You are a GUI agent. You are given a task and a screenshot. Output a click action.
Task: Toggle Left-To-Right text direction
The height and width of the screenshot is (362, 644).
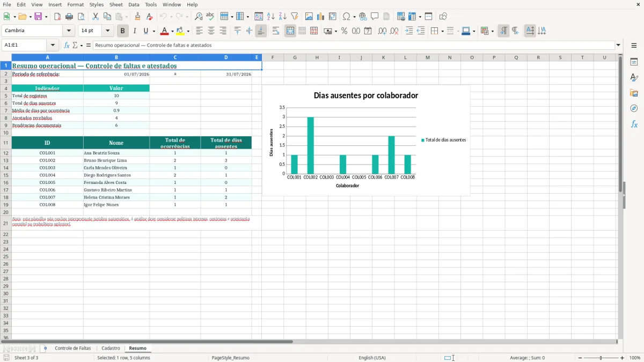503,31
